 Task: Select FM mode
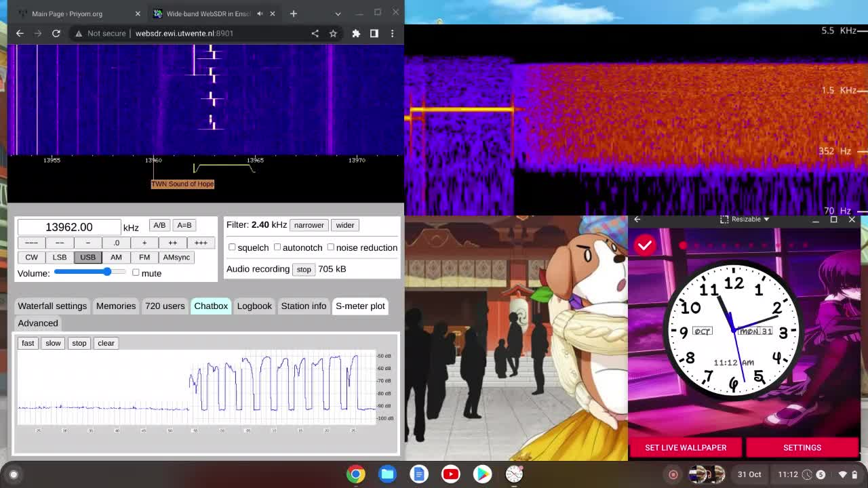tap(144, 257)
